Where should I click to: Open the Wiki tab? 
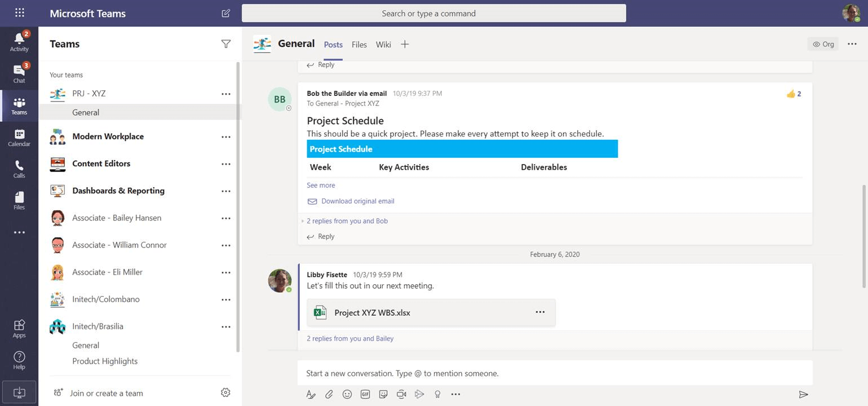[383, 45]
